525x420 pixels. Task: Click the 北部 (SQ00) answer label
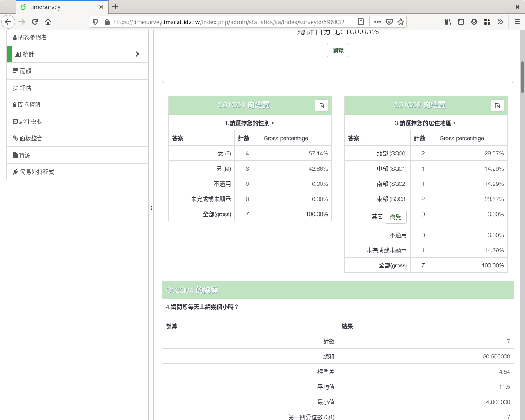coord(392,153)
